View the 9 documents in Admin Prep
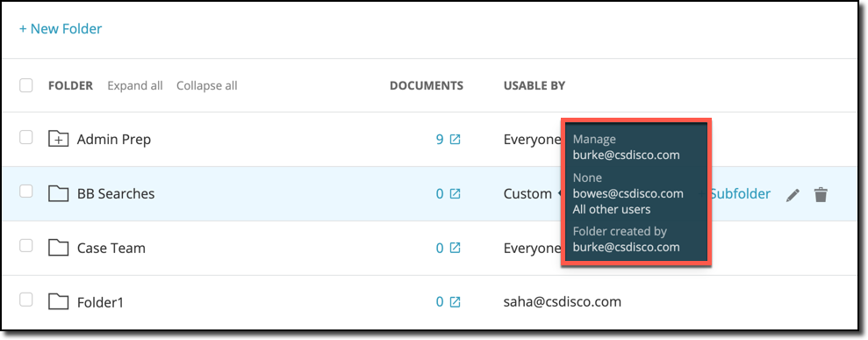868x340 pixels. pyautogui.click(x=440, y=140)
